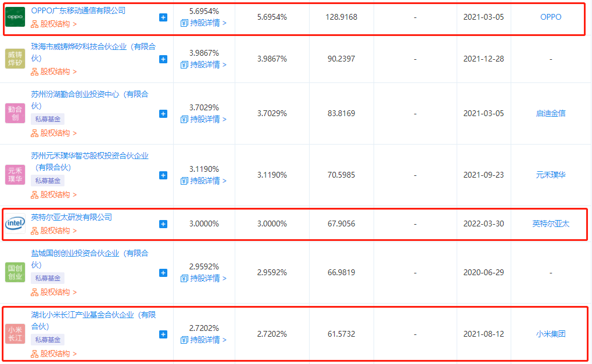Select the date 2020-06-29
This screenshot has width=592, height=364.
coord(483,272)
